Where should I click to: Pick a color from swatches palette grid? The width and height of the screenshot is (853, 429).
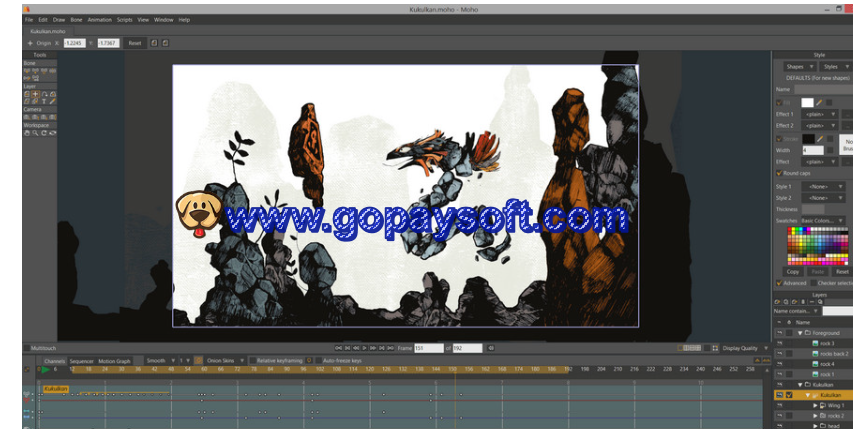(818, 246)
